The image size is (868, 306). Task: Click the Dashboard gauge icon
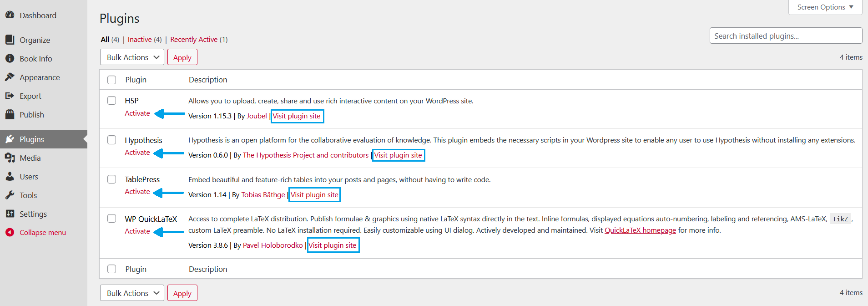(x=10, y=15)
